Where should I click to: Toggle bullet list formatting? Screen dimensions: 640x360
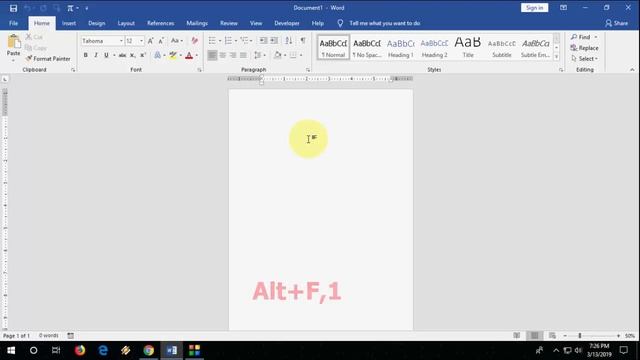click(212, 40)
